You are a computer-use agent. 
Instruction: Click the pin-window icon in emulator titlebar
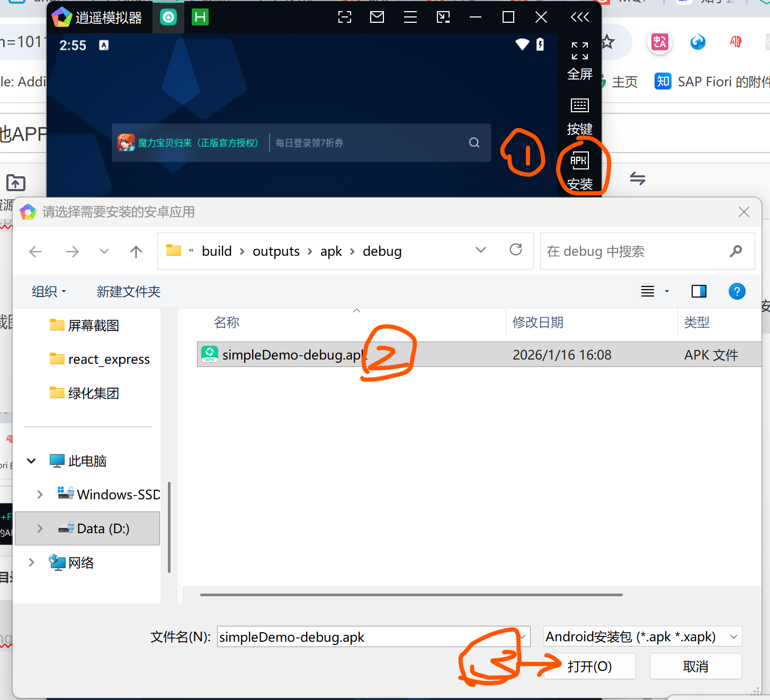click(443, 17)
